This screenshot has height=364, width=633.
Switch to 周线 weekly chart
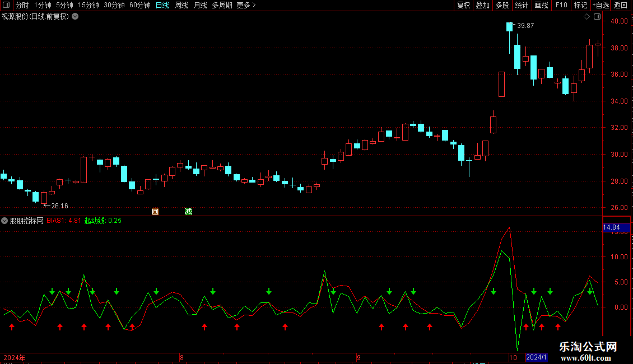[181, 5]
